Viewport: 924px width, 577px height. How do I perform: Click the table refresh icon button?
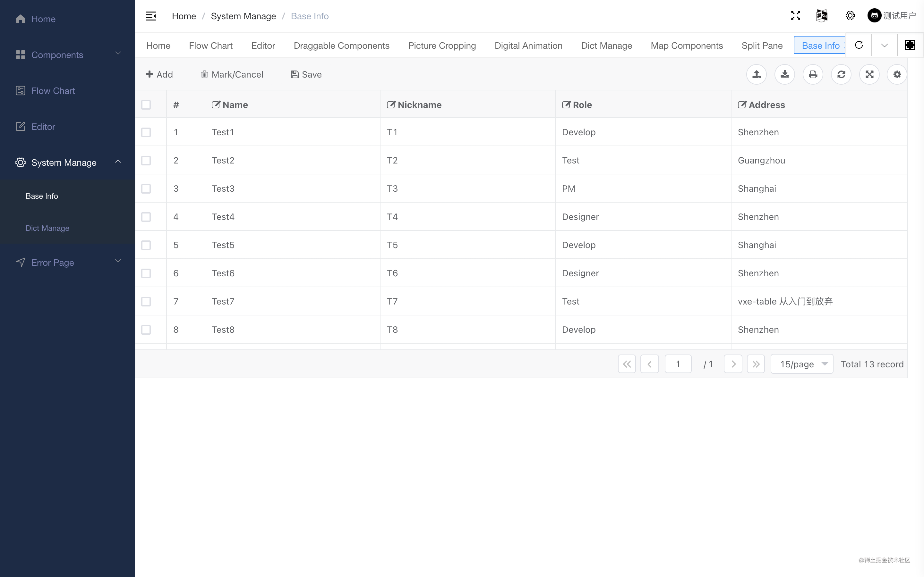[x=841, y=74]
